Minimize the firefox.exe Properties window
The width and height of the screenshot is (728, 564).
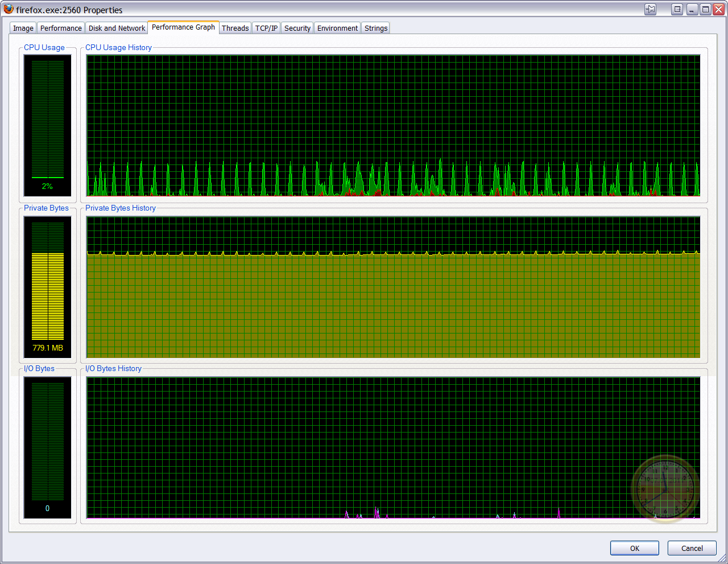692,9
